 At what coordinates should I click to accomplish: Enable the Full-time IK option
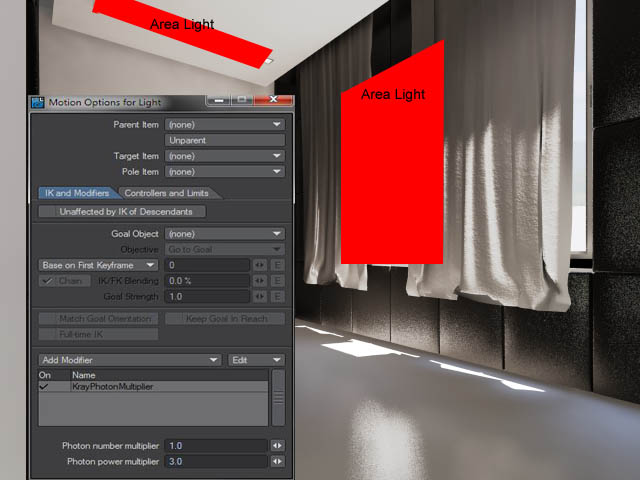(80, 334)
